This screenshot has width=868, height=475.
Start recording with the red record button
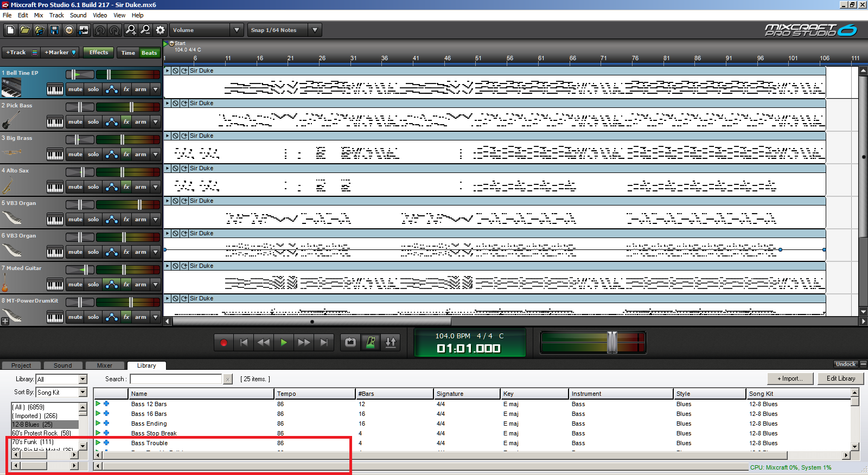click(224, 342)
